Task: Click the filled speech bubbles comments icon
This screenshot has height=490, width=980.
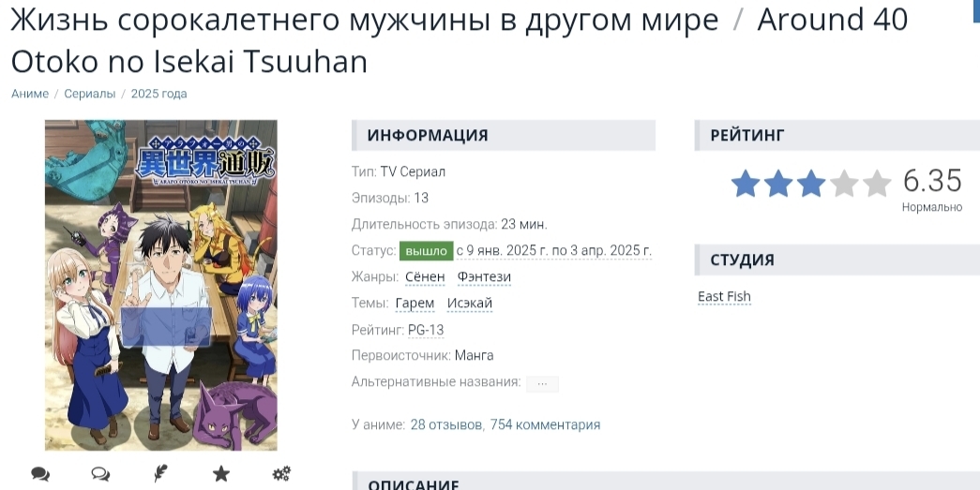Action: point(40,474)
